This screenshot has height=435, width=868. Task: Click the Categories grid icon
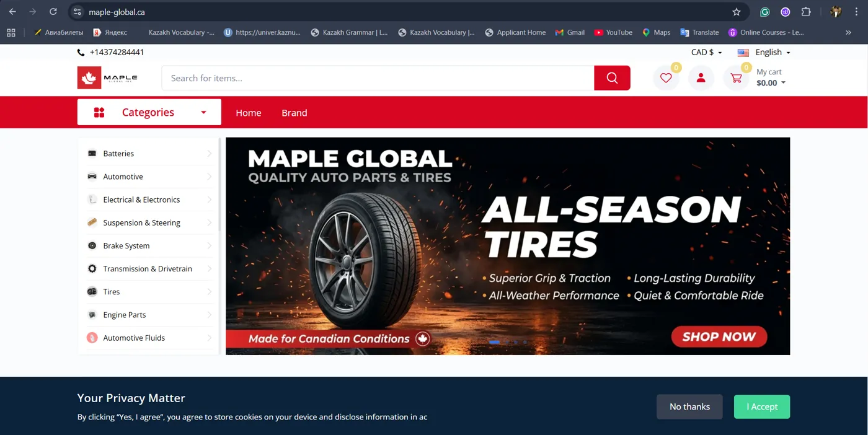(x=99, y=112)
